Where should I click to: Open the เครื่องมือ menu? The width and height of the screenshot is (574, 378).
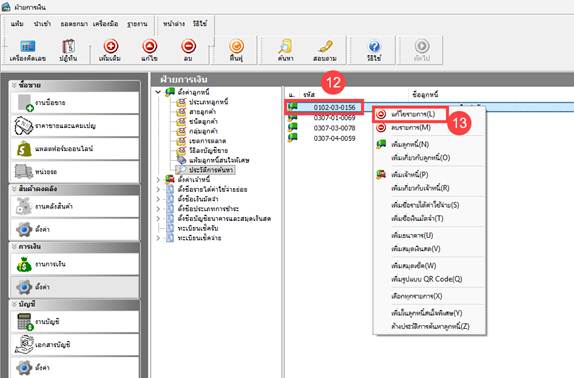pos(105,24)
